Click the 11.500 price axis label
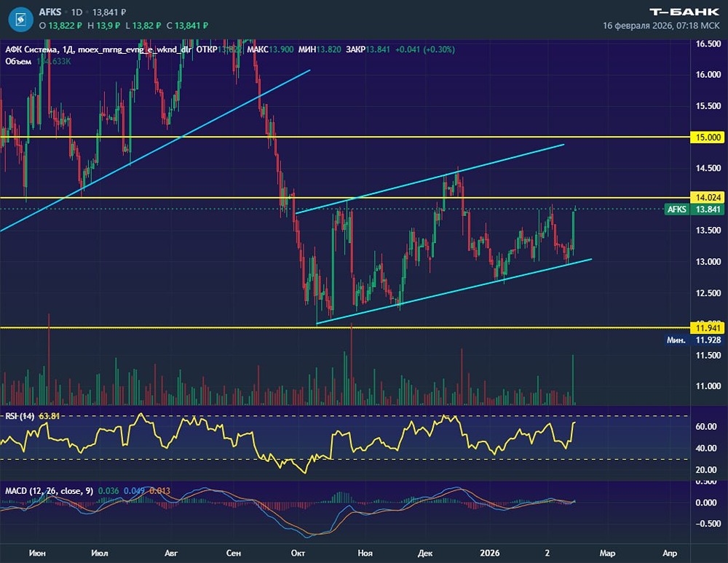Viewport: 728px width, 563px height. (708, 356)
